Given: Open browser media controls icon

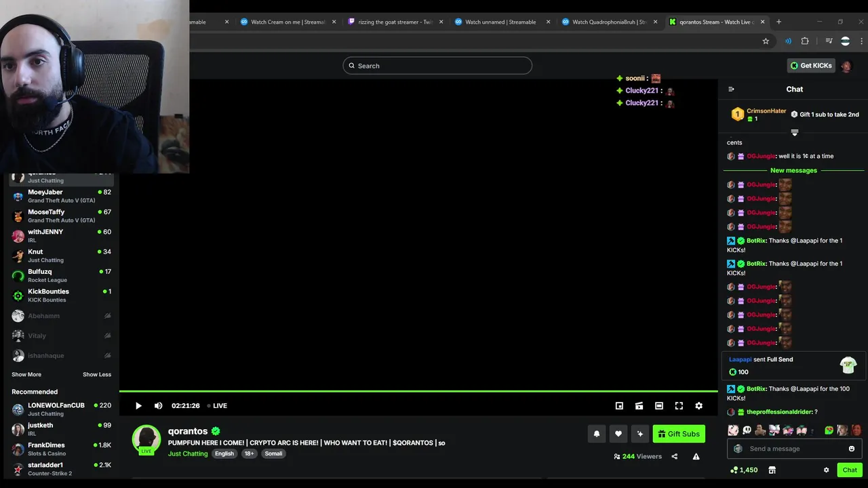Looking at the screenshot, I should tap(829, 41).
